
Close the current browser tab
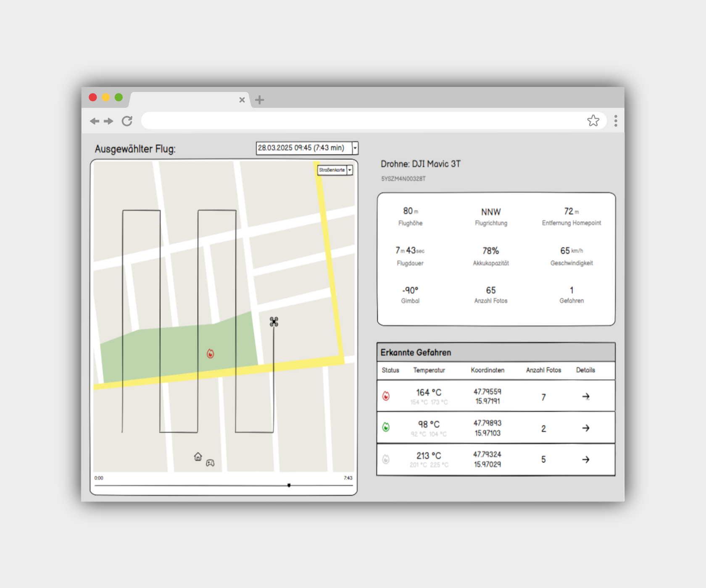(x=242, y=100)
